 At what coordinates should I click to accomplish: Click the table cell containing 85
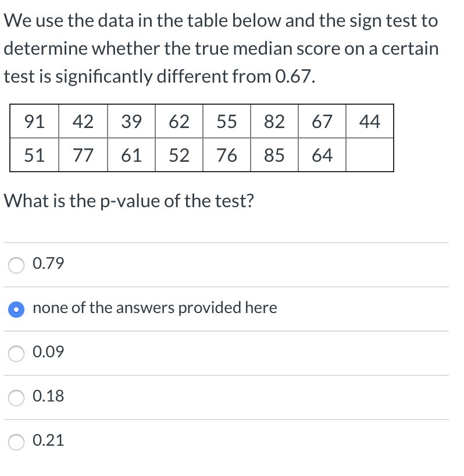(x=274, y=155)
